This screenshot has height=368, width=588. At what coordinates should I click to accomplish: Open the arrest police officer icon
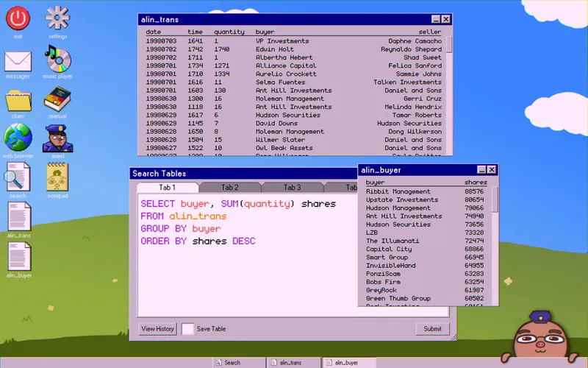click(57, 138)
